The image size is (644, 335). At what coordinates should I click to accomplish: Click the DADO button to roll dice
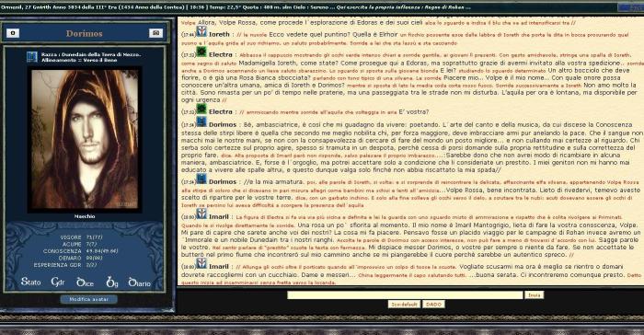(433, 305)
